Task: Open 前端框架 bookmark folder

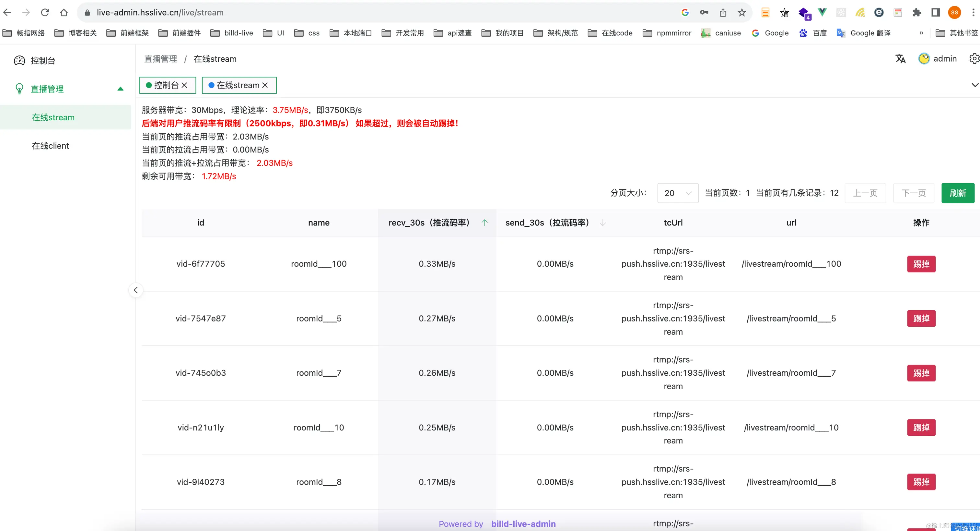Action: 128,33
